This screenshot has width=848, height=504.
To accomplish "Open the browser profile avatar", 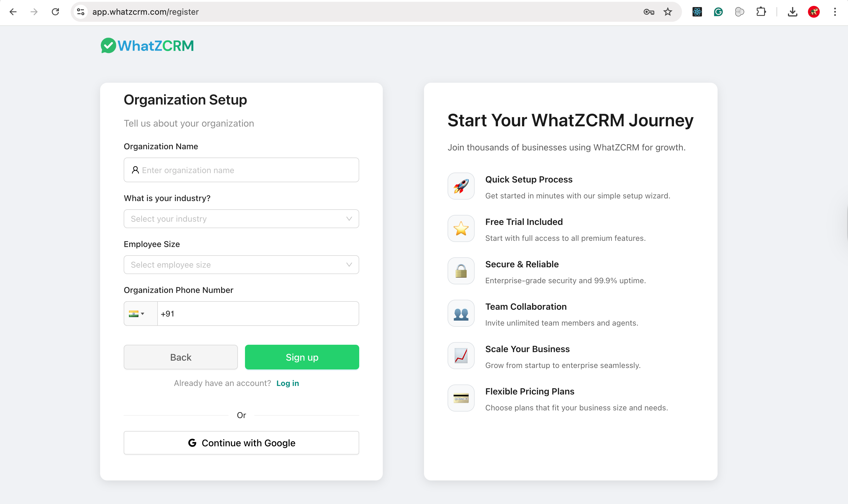I will [814, 12].
